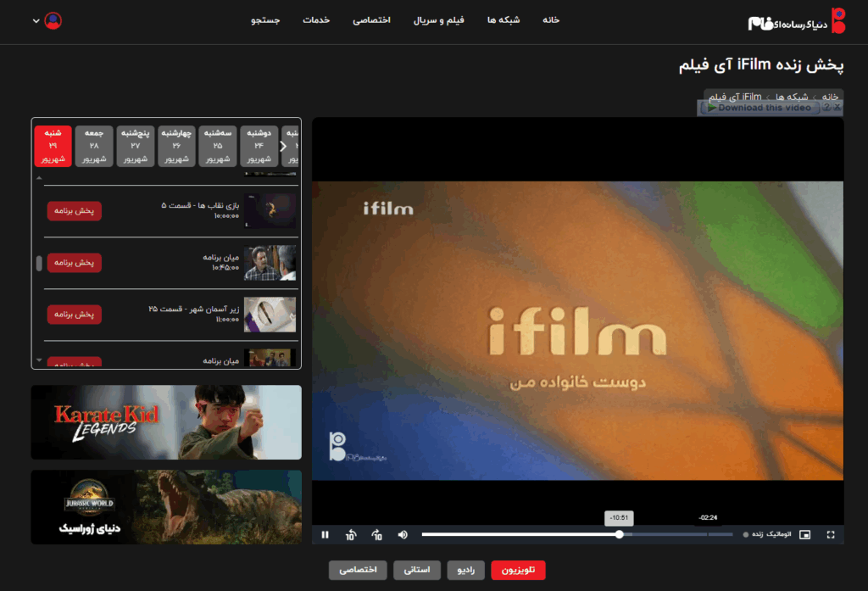
Task: Click the live (زنده) indicator in player
Action: click(753, 534)
